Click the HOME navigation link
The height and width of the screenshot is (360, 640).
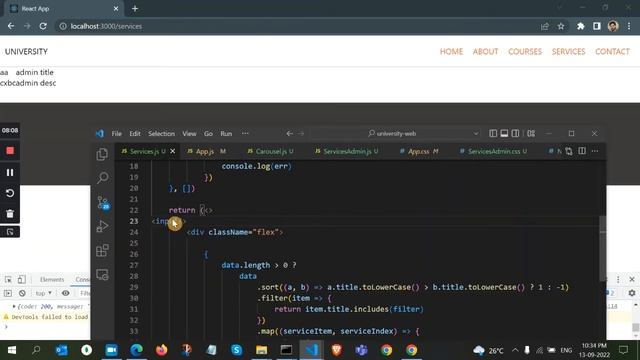pos(451,51)
